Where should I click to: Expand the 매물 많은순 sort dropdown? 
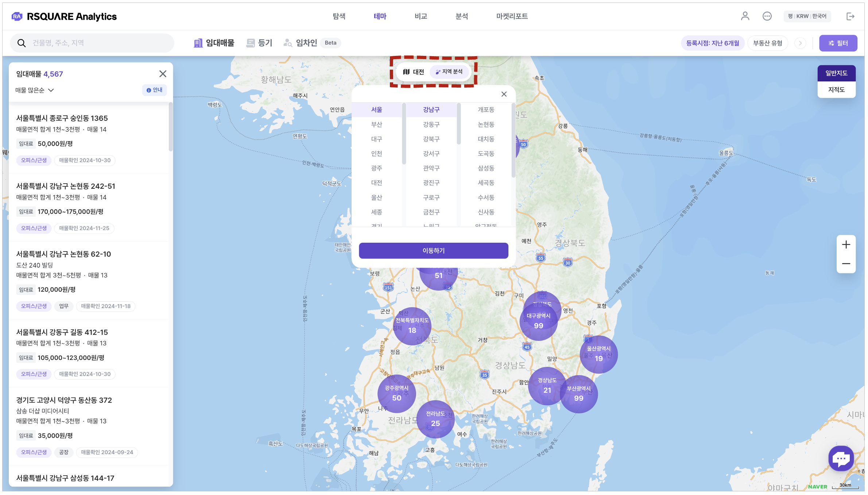point(35,90)
